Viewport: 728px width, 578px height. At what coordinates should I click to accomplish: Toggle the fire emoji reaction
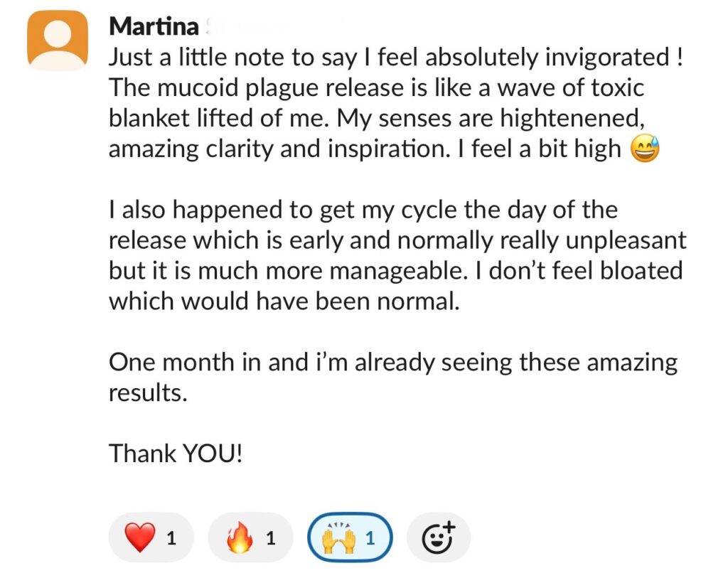click(x=250, y=538)
